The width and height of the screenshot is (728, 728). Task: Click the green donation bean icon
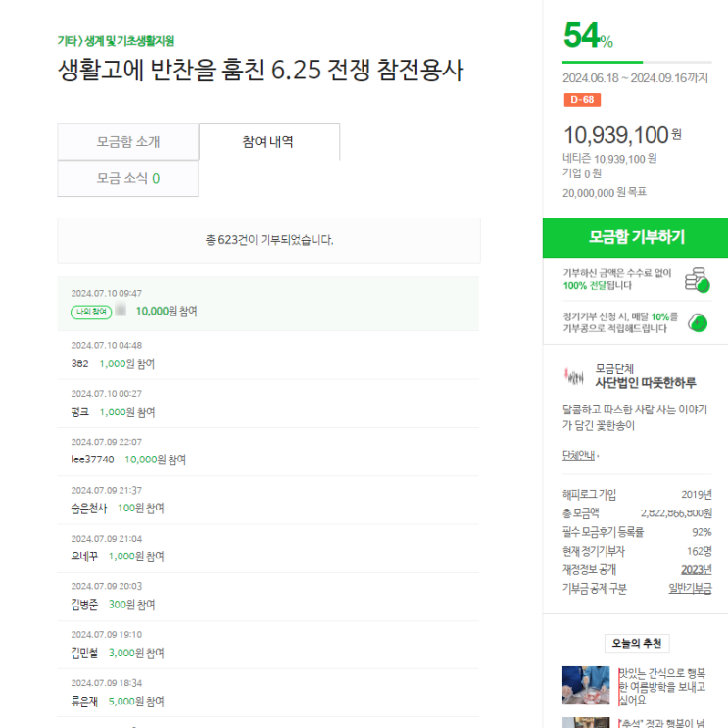click(x=698, y=322)
